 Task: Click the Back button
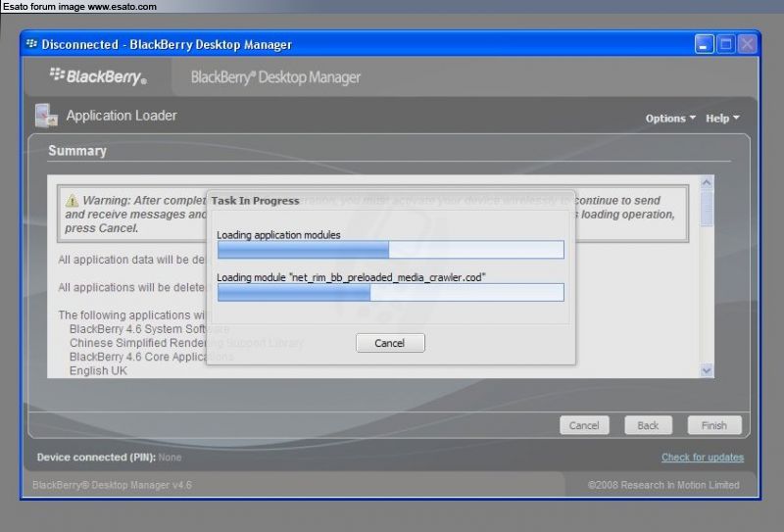(648, 425)
